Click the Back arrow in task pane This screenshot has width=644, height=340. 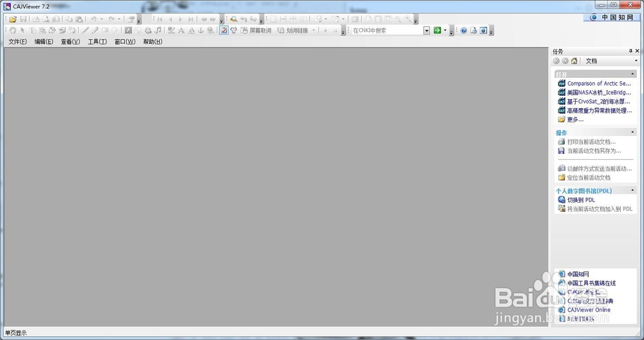click(x=556, y=61)
